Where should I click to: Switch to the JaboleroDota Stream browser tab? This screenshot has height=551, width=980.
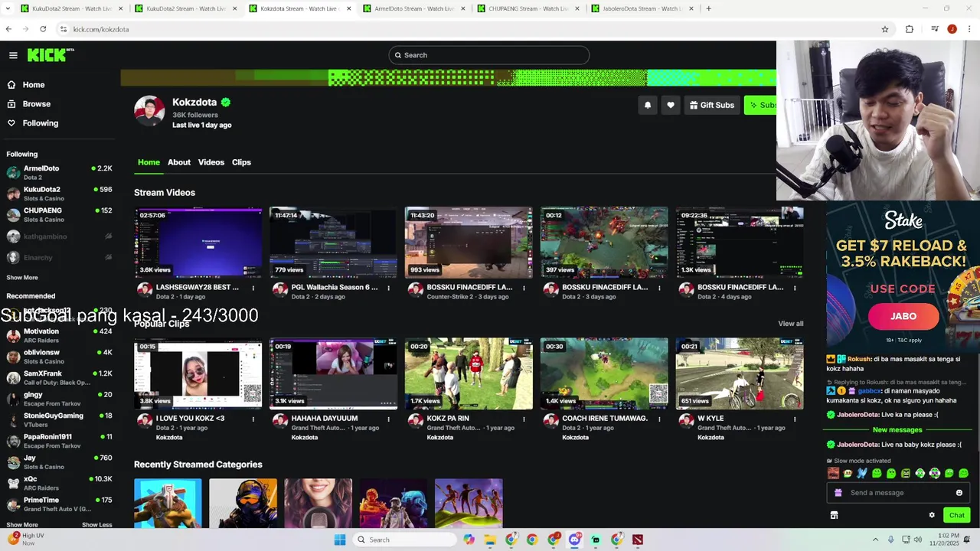(642, 8)
